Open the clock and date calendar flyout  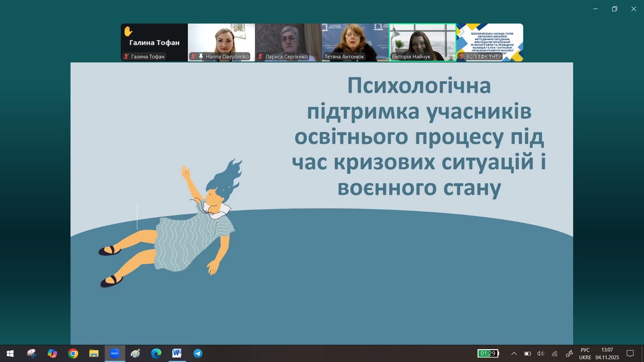click(x=607, y=353)
